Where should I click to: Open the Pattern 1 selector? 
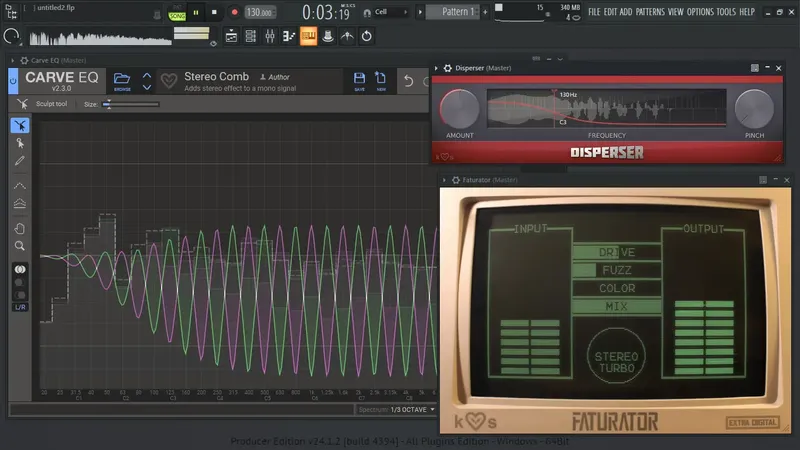(x=453, y=12)
